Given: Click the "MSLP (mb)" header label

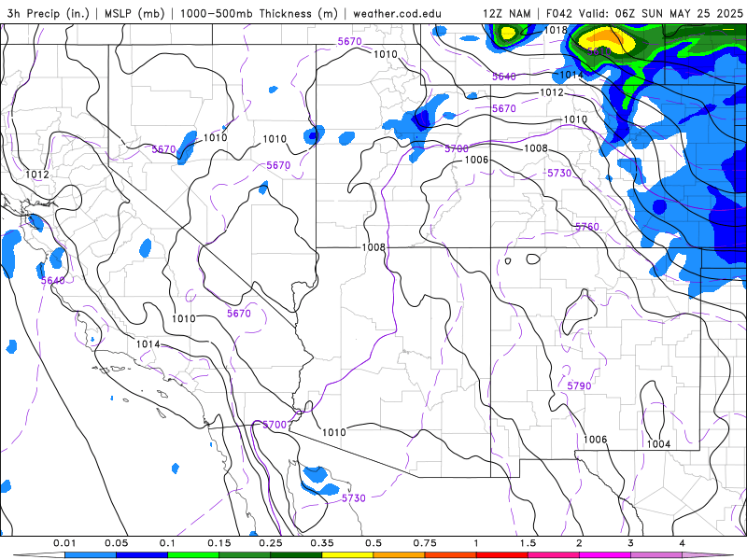Looking at the screenshot, I should pyautogui.click(x=133, y=13).
